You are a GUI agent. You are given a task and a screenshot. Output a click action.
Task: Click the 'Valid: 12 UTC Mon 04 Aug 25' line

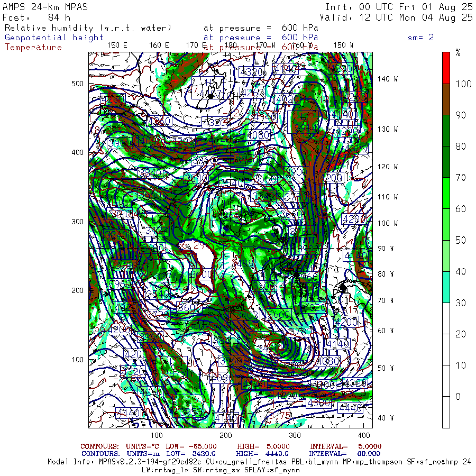tap(396, 17)
